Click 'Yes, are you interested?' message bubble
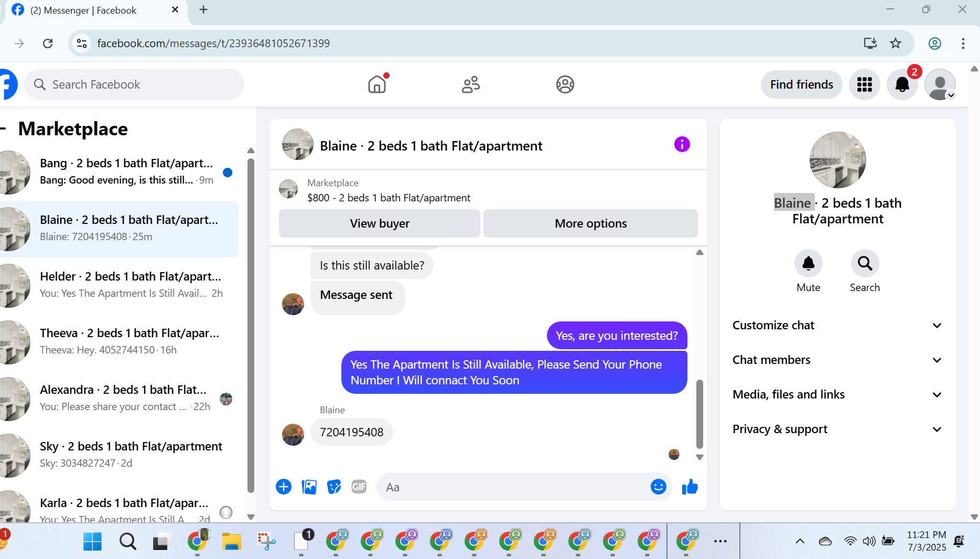The image size is (980, 559). coord(617,336)
